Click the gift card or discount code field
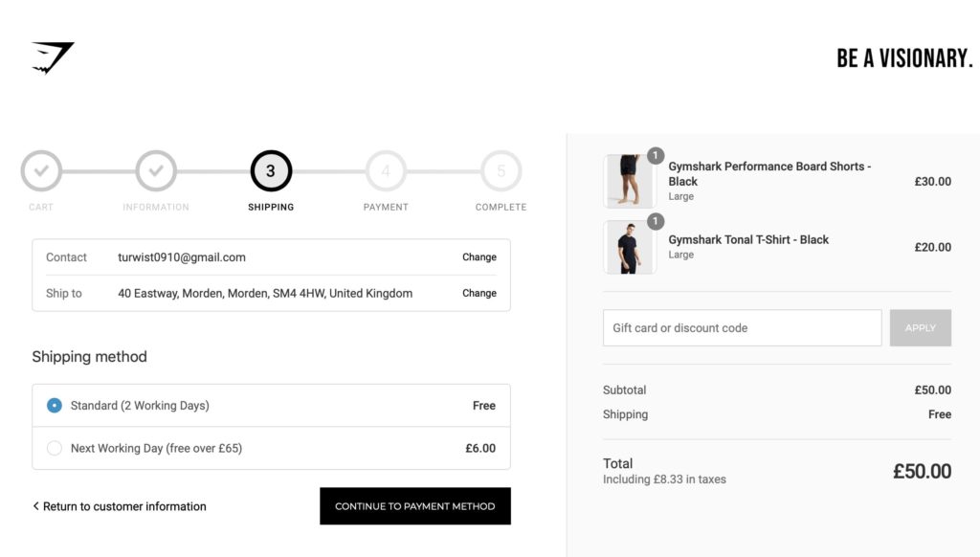The width and height of the screenshot is (980, 557). tap(742, 327)
